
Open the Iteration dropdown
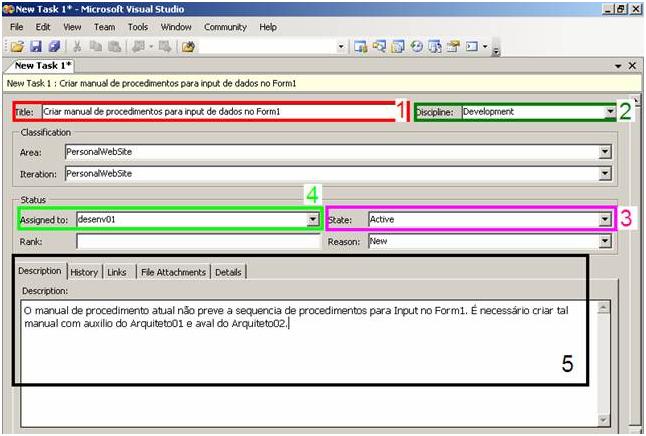click(x=604, y=173)
